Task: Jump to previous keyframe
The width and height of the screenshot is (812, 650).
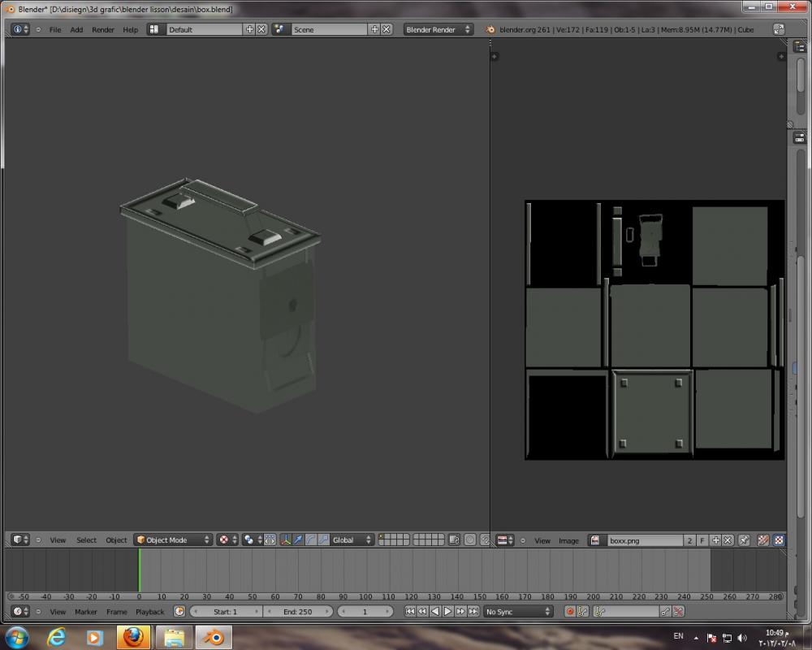Action: pos(422,612)
